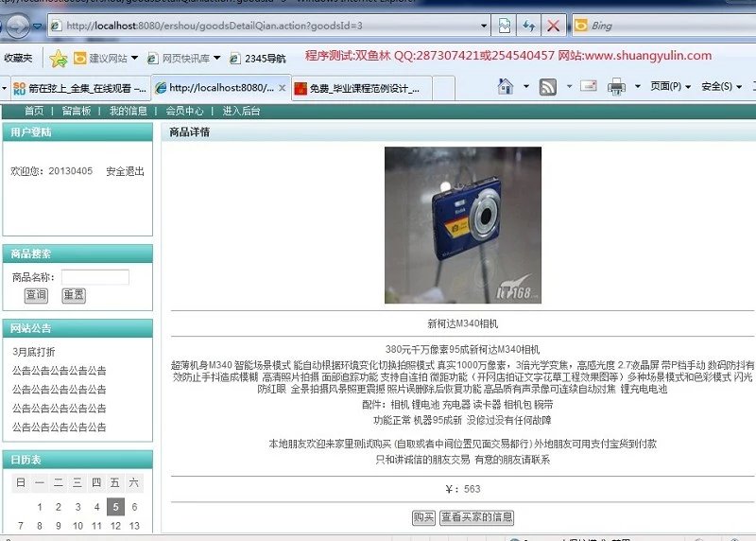The image size is (756, 541).
Task: Select day 6 in the calendar
Action: (134, 507)
